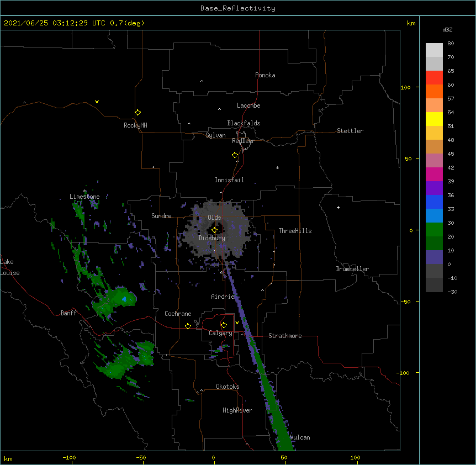Click the Sundre town label

click(x=161, y=216)
